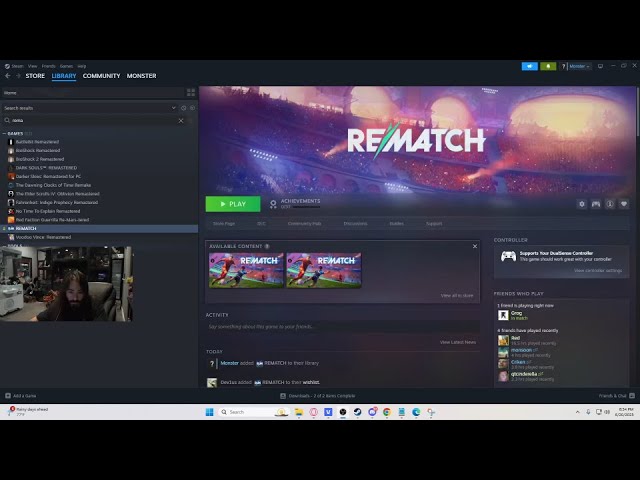Click into the library search field

[94, 120]
